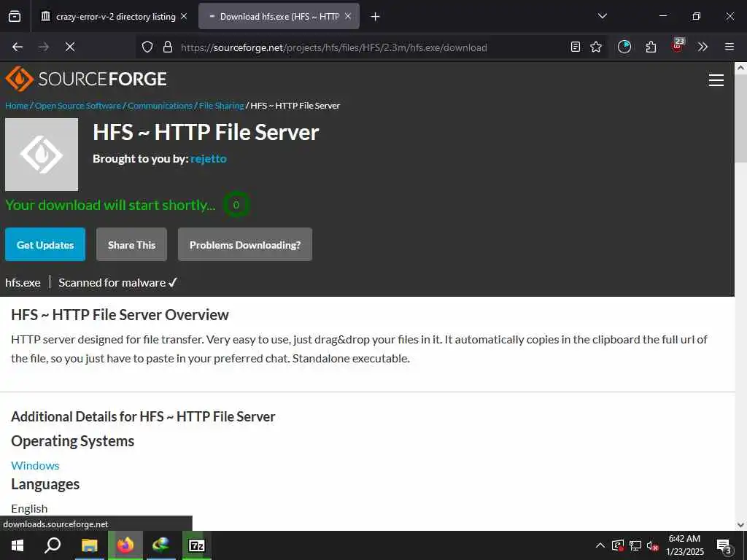Image resolution: width=747 pixels, height=560 pixels.
Task: Open 7-Zip from the taskbar
Action: click(197, 545)
